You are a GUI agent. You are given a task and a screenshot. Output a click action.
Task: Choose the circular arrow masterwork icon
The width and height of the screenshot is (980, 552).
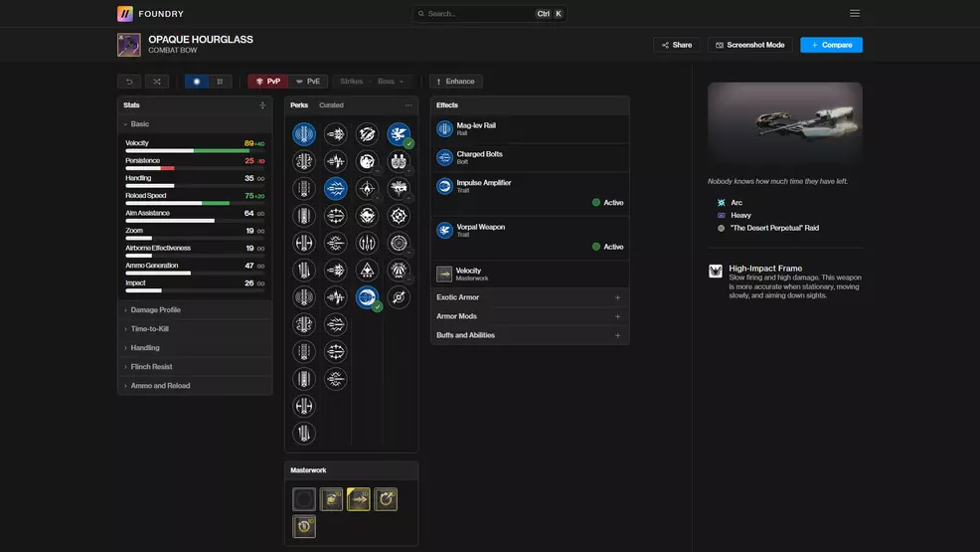(386, 499)
